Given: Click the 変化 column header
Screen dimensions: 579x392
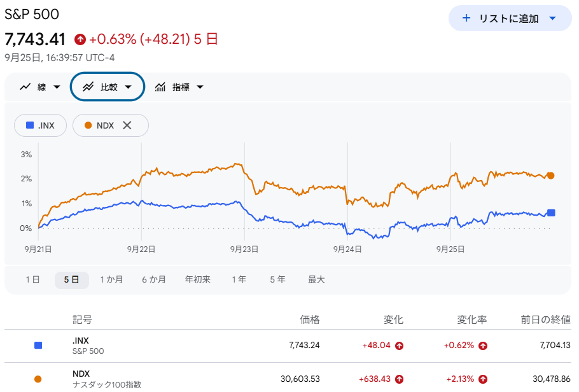Looking at the screenshot, I should [x=393, y=319].
